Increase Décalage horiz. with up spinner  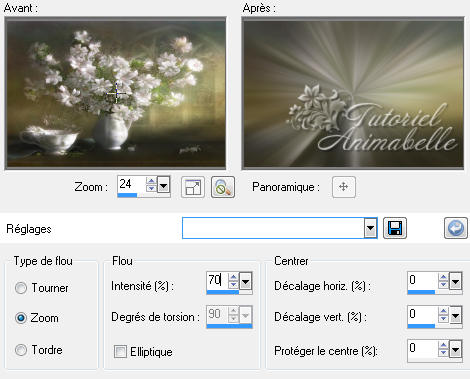(x=443, y=277)
